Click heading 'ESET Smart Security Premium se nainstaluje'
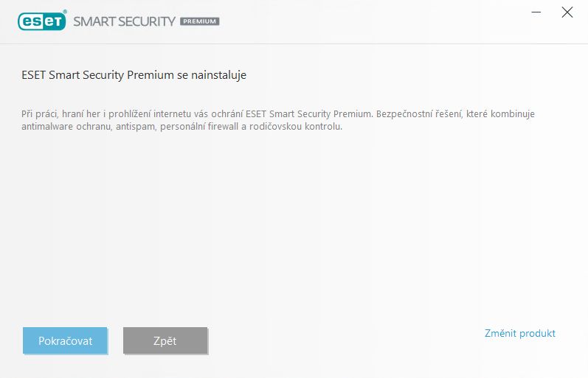588x378 pixels. pyautogui.click(x=134, y=75)
